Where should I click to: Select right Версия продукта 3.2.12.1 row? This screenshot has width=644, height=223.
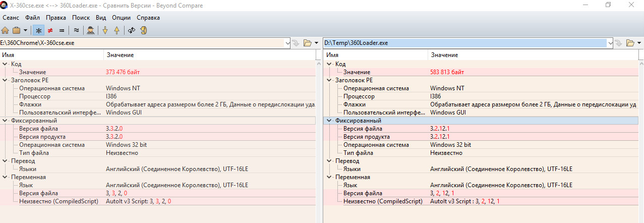coord(480,137)
